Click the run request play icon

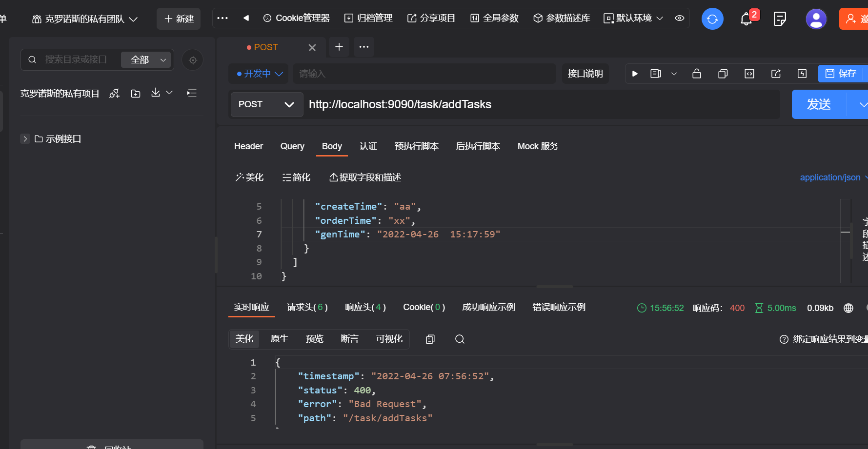click(x=635, y=74)
